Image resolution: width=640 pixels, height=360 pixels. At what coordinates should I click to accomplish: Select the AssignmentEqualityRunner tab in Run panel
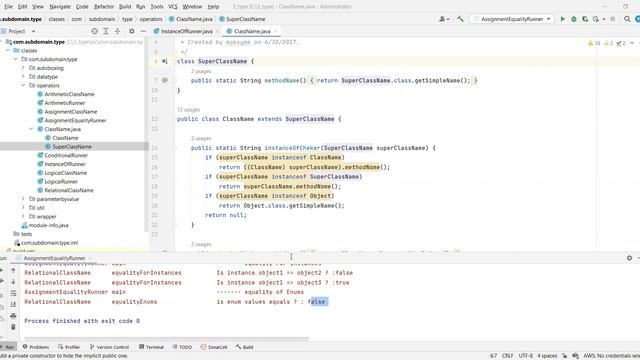(54, 258)
